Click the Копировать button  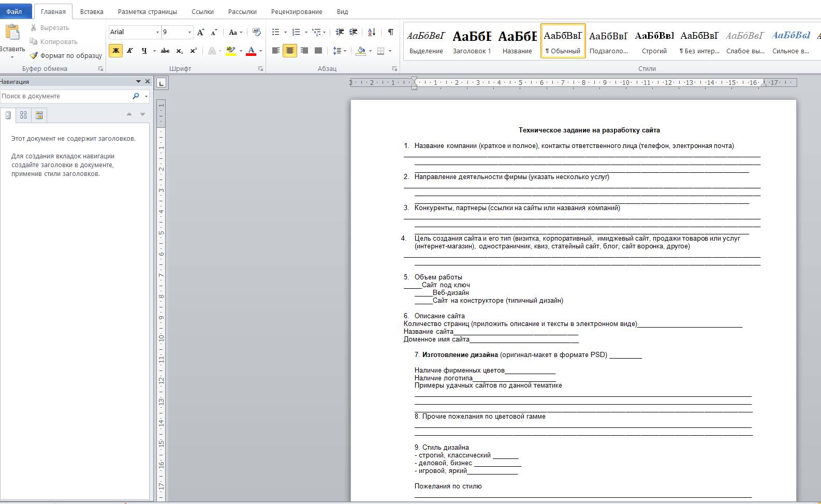pyautogui.click(x=54, y=41)
